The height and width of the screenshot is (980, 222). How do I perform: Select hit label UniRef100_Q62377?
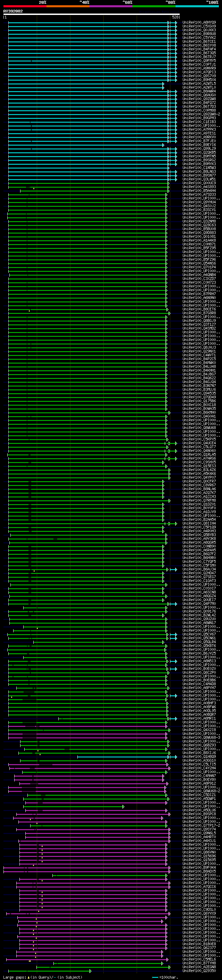(199, 948)
